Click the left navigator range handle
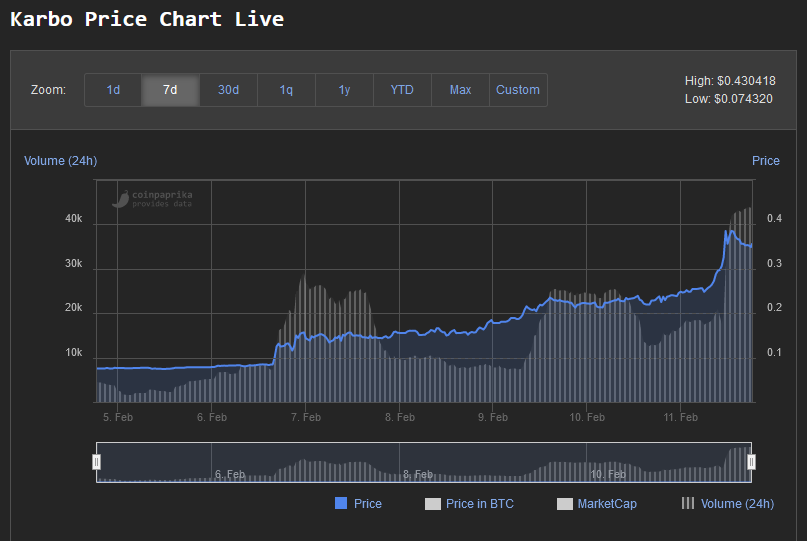The image size is (807, 541). pyautogui.click(x=96, y=462)
